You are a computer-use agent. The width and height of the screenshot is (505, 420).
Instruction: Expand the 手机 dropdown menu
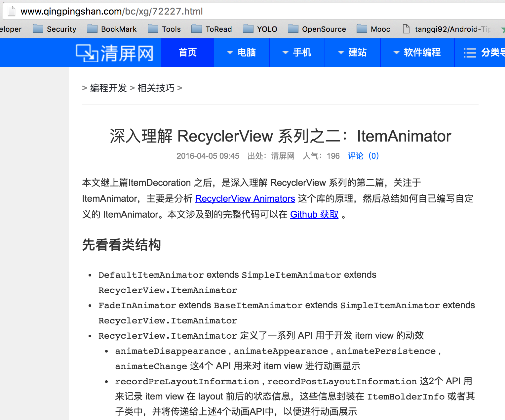pyautogui.click(x=297, y=53)
